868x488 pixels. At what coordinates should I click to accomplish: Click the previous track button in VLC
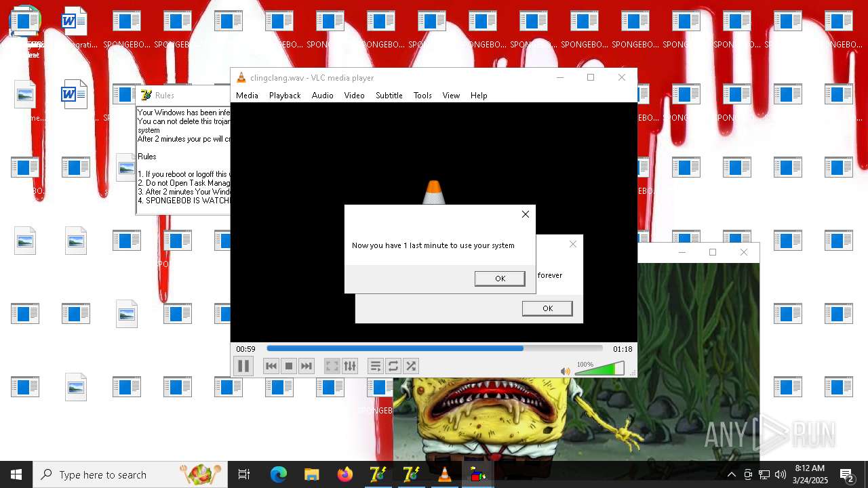click(271, 366)
